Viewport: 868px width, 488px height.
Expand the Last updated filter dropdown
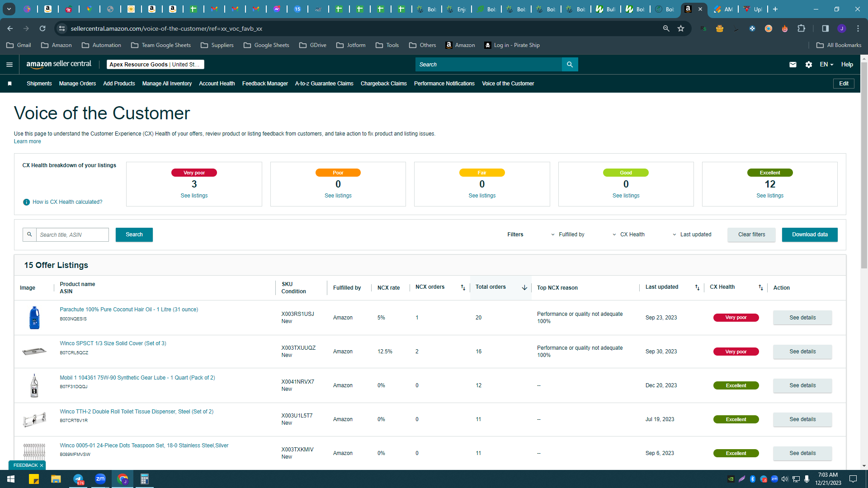(x=692, y=235)
